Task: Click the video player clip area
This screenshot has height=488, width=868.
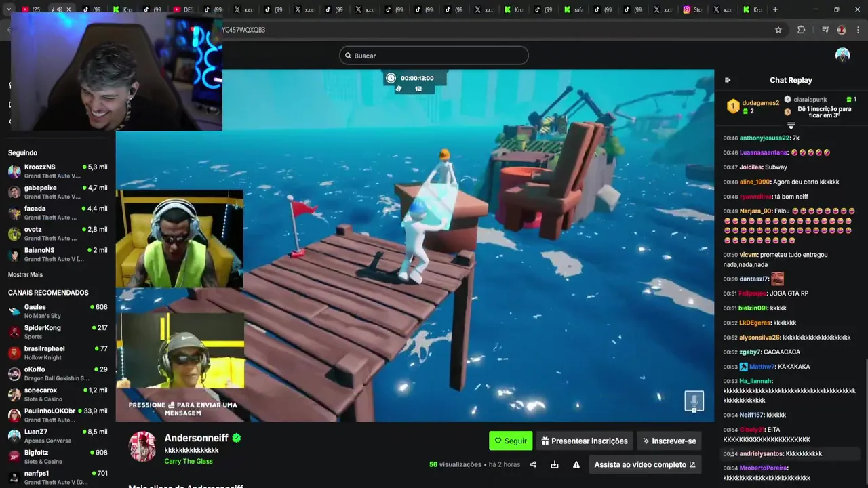Action: [x=415, y=245]
